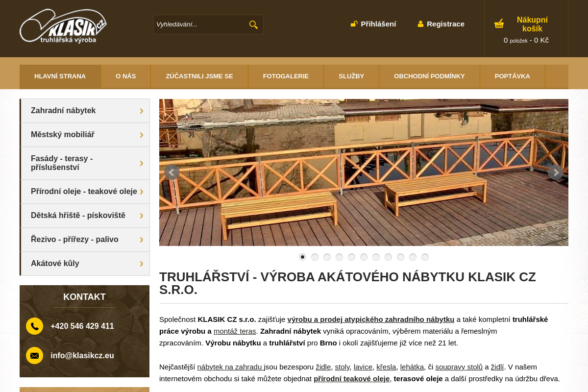
Task: Select the eleventh slider dot
Action: [x=425, y=257]
